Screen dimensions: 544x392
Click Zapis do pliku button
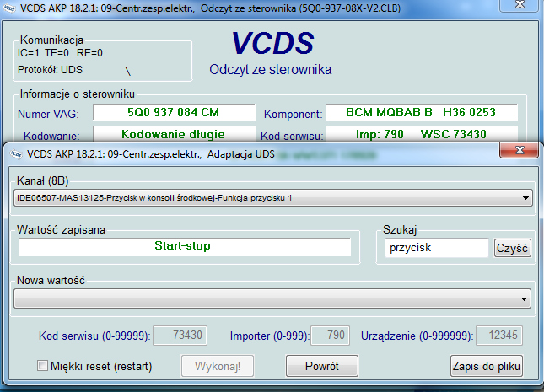point(487,366)
